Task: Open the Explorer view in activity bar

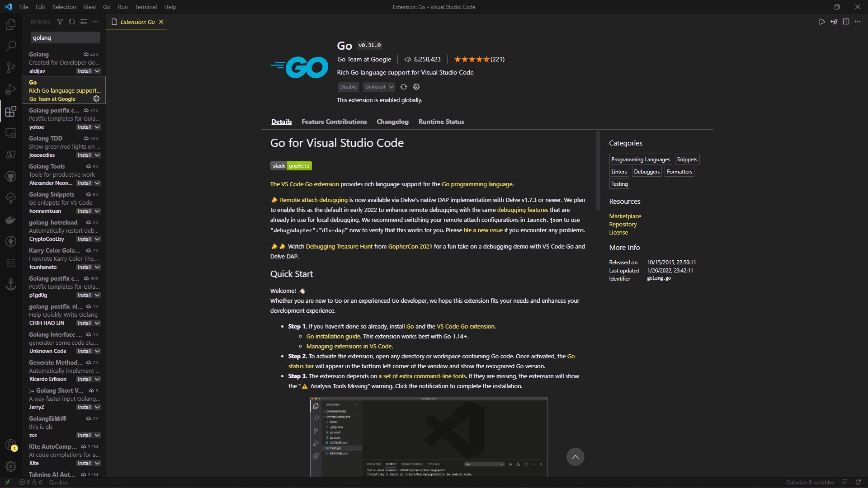Action: pos(11,24)
